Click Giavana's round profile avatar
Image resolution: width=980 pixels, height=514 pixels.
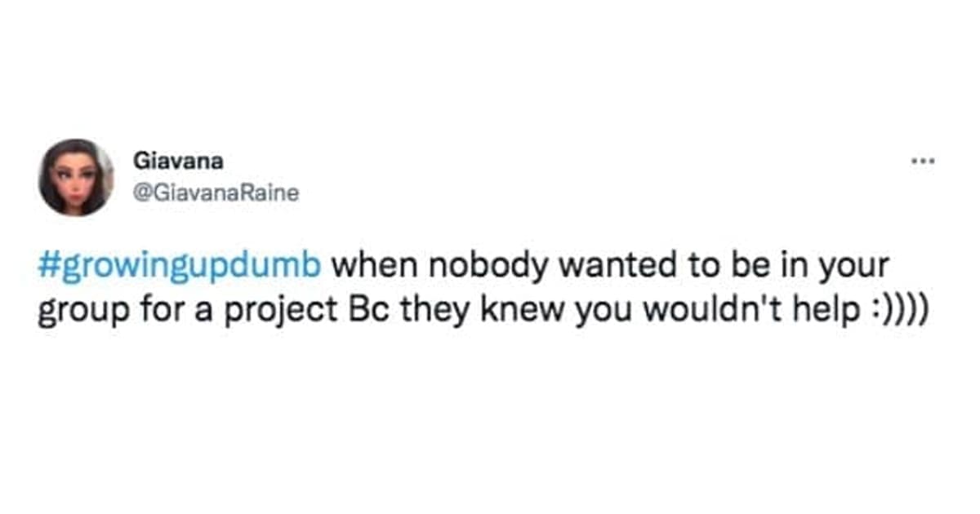pos(76,177)
